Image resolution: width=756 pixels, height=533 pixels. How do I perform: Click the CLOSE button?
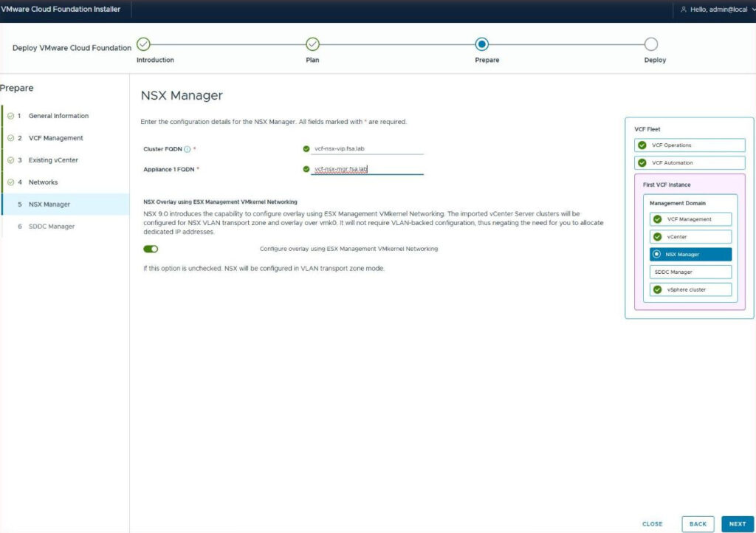653,524
